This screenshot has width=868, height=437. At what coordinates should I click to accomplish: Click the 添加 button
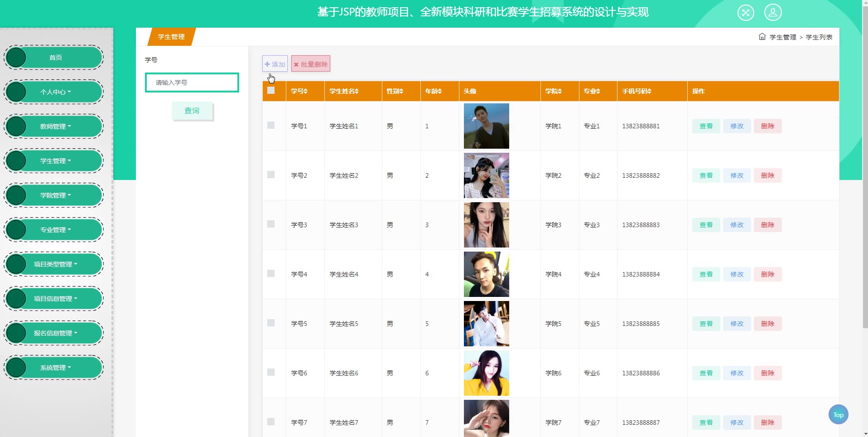[275, 64]
